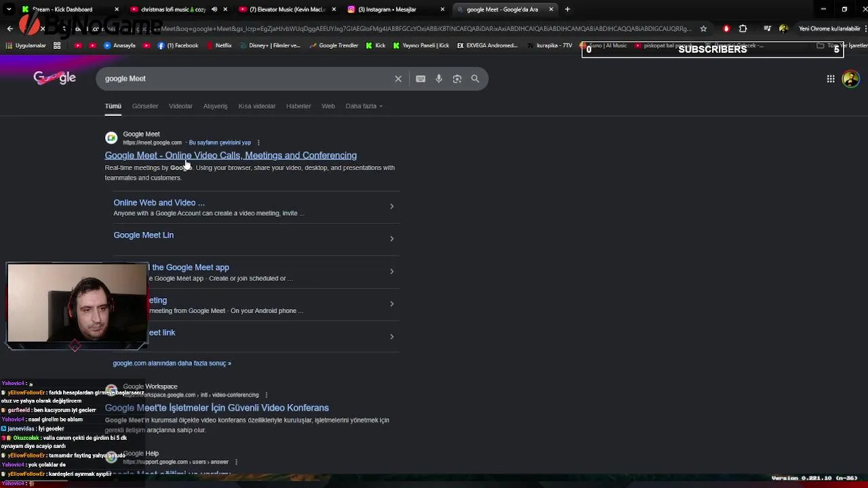Open three-dot menu beside meet.google.com result
Viewport: 868px width, 488px height.
pyautogui.click(x=258, y=142)
